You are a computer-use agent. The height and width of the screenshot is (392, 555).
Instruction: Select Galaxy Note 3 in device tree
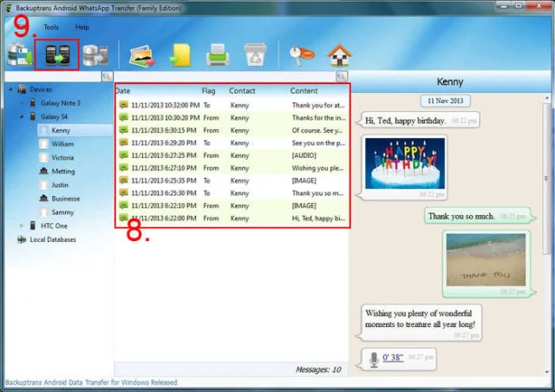point(61,103)
